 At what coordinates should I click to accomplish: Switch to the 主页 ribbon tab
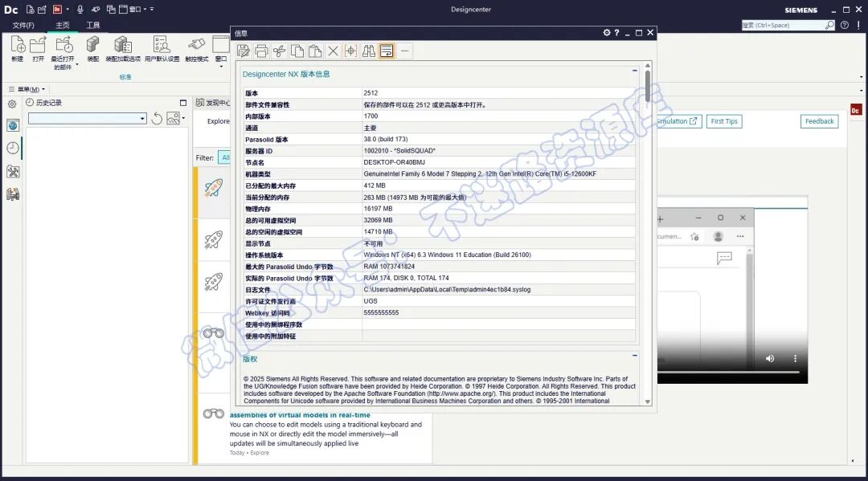click(63, 26)
